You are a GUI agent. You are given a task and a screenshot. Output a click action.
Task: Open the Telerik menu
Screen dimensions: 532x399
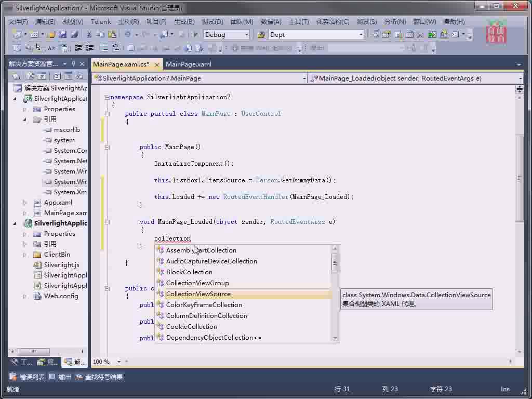click(x=101, y=22)
